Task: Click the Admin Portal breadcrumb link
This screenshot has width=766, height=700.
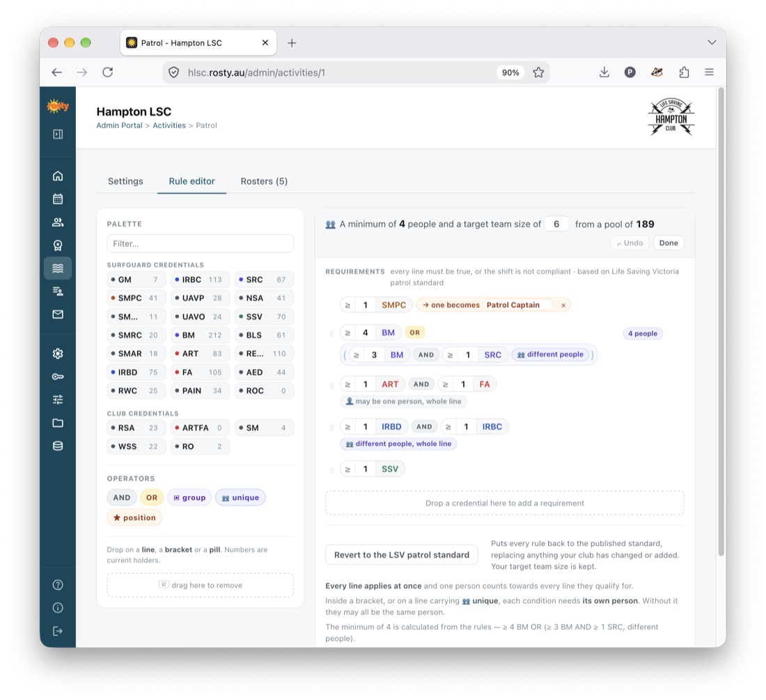Action: pos(119,125)
